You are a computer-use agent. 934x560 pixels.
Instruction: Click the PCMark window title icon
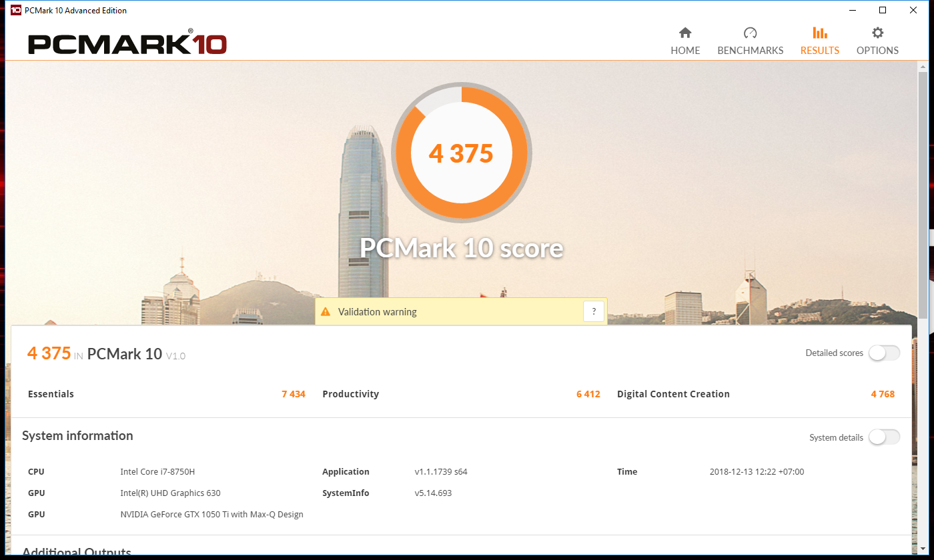(16, 10)
